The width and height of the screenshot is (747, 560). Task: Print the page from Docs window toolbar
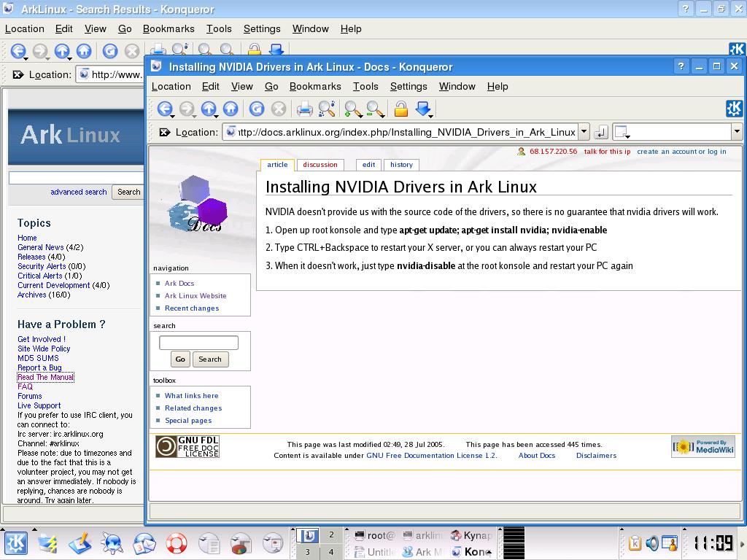point(304,109)
